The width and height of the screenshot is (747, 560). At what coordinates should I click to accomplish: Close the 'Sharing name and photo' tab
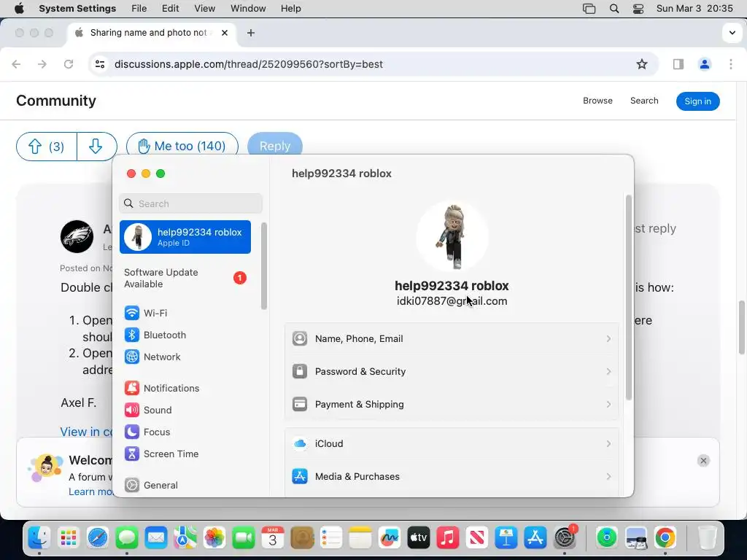(x=225, y=33)
